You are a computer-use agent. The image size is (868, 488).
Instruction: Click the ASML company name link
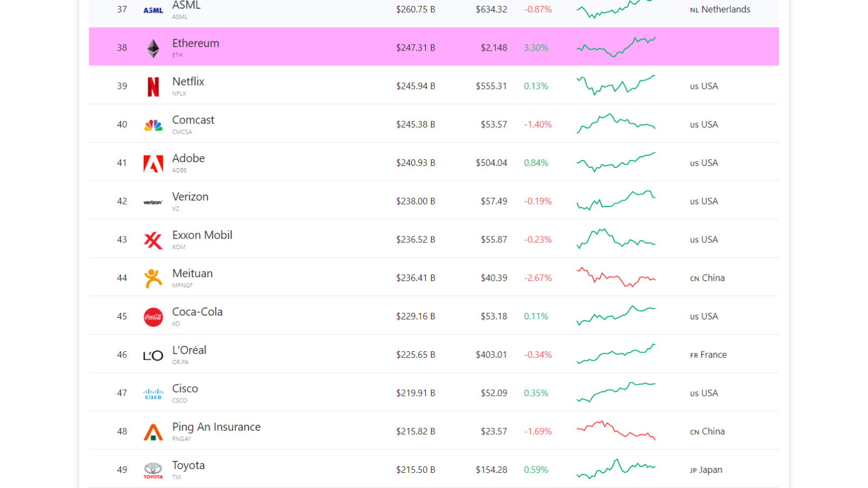coord(186,5)
